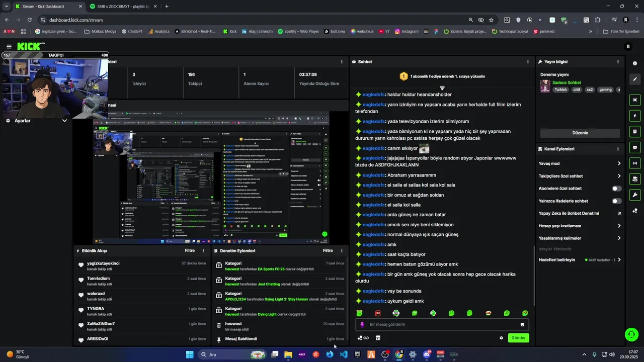644x362 pixels.
Task: Open Kanal Eylemleri three-dot menu
Action: (x=618, y=149)
